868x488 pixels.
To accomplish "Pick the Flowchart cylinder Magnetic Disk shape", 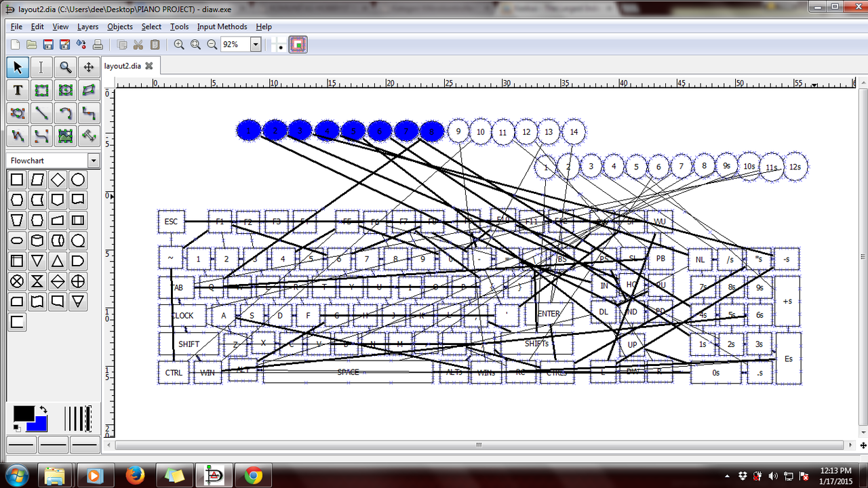I will [38, 241].
